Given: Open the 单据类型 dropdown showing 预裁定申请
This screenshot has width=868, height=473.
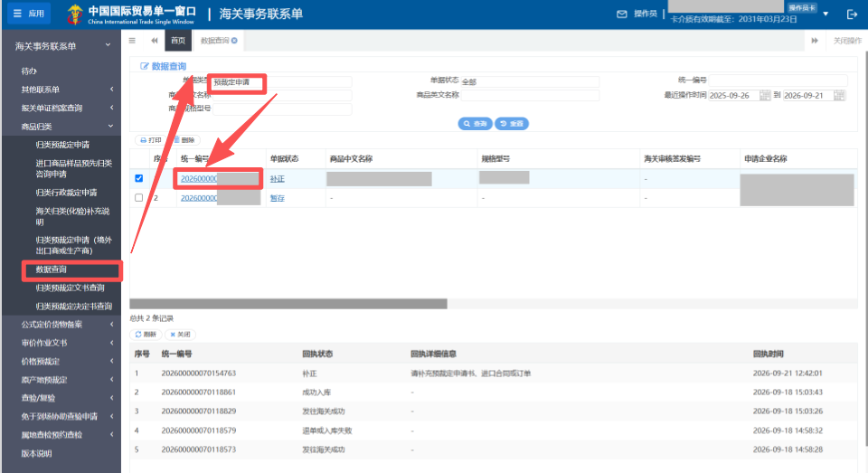Looking at the screenshot, I should pyautogui.click(x=282, y=82).
